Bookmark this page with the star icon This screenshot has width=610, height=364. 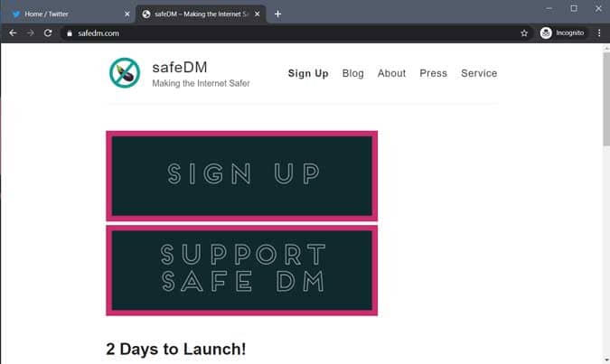(524, 33)
